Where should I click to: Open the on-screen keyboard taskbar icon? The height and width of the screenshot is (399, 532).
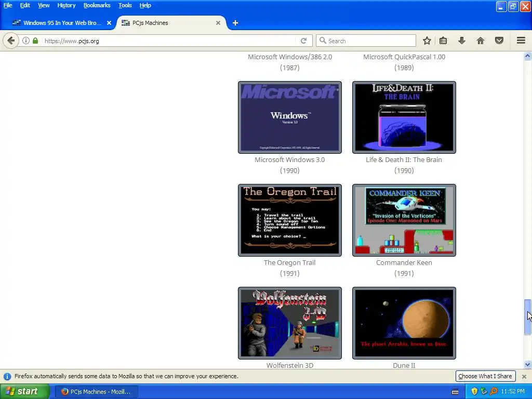click(x=455, y=392)
